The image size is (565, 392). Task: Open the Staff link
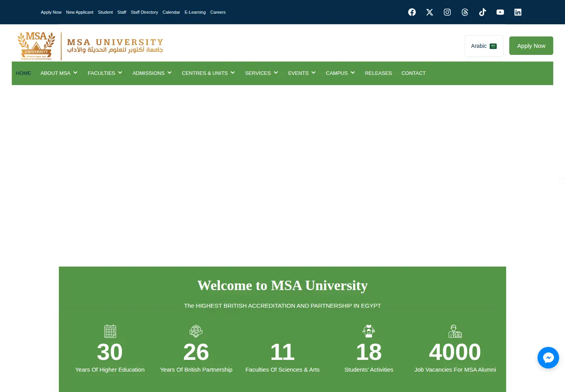click(122, 12)
